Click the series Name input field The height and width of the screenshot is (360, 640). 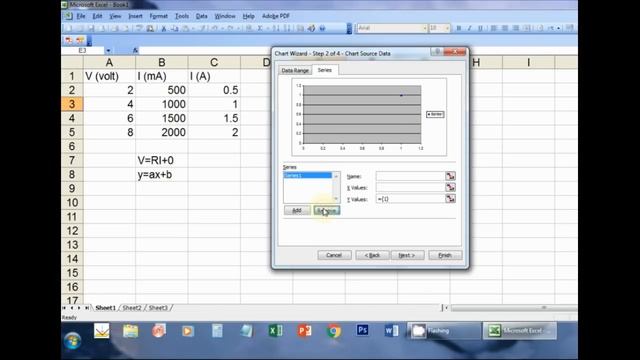click(410, 176)
